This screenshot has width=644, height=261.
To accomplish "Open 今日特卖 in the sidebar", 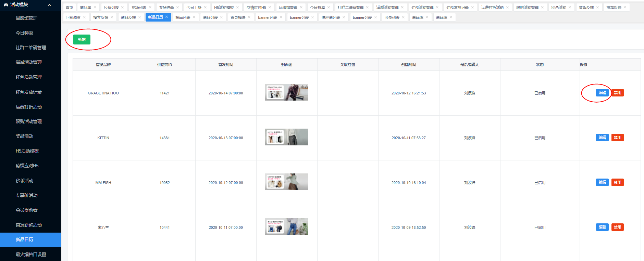I will (30, 33).
